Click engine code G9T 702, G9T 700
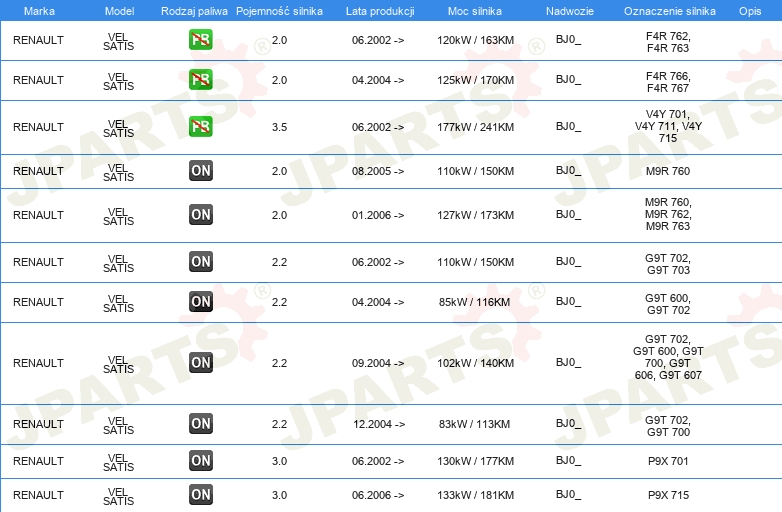782x512 pixels. 668,426
